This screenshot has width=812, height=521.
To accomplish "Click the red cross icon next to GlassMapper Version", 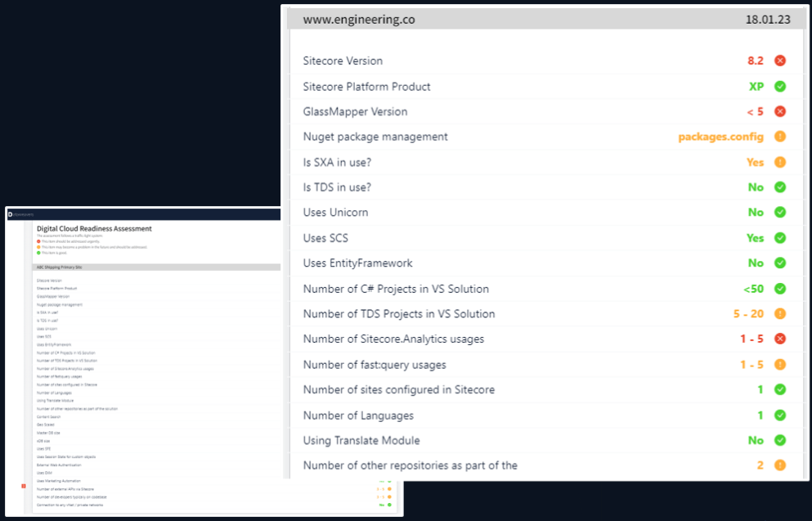I will click(779, 112).
